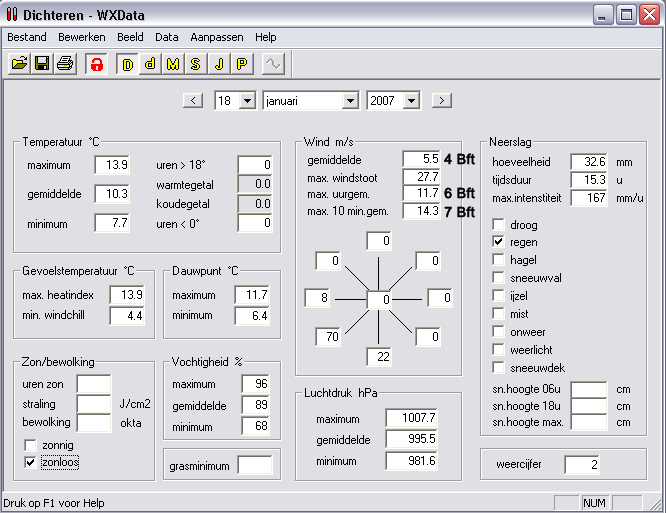This screenshot has height=513, width=666.
Task: Select the capital D view icon
Action: coord(127,64)
